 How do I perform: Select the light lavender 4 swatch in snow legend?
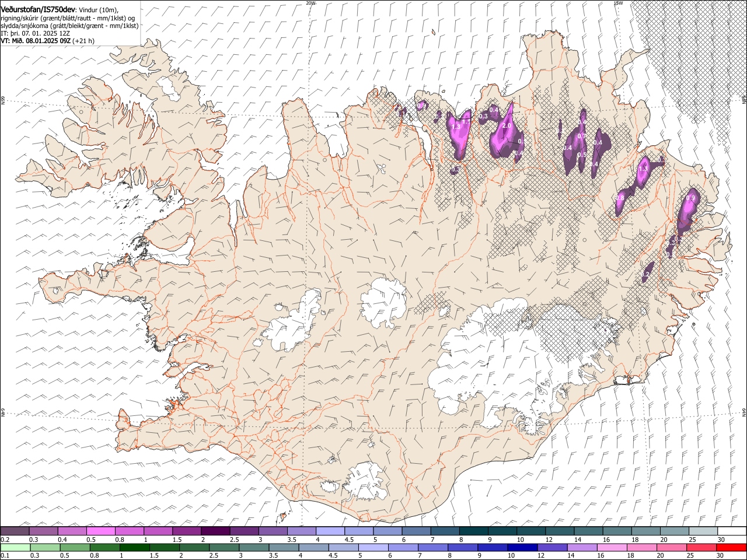[330, 531]
